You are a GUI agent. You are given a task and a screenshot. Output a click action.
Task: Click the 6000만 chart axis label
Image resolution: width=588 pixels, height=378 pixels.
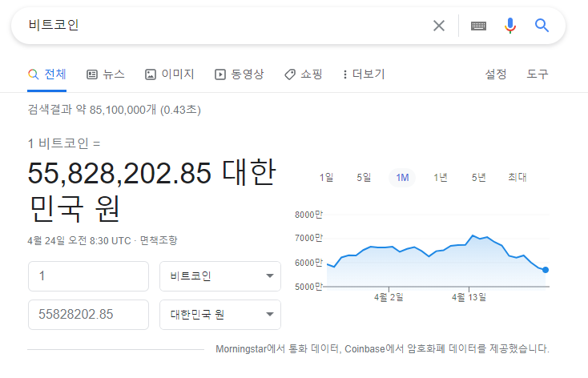click(308, 263)
